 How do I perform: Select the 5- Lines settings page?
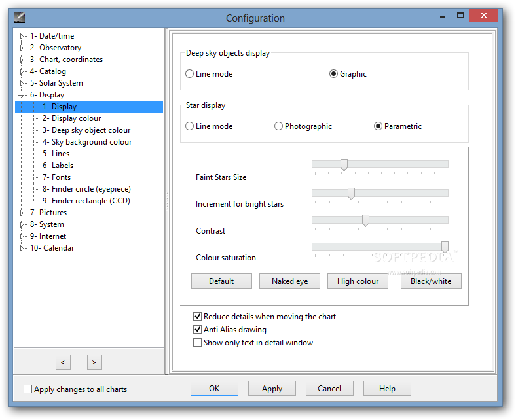(x=56, y=154)
